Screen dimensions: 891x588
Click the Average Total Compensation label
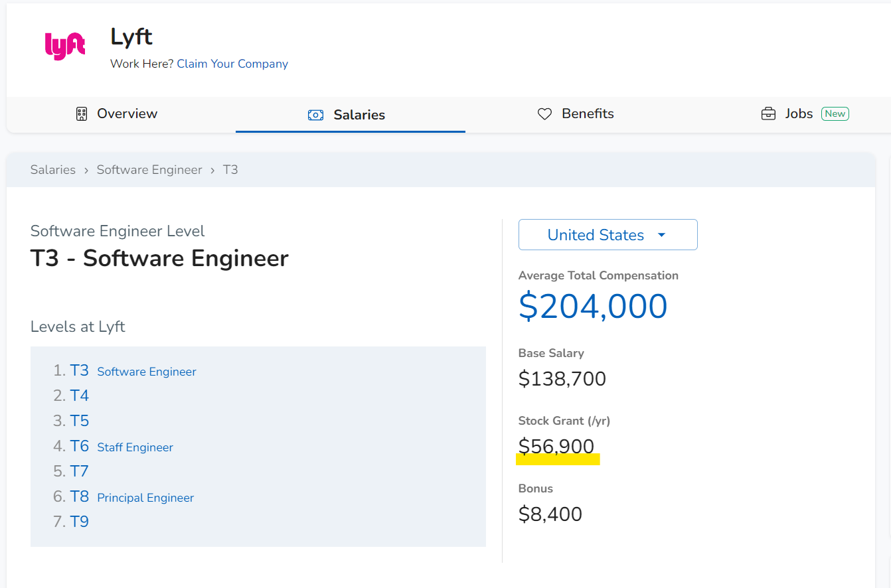pyautogui.click(x=598, y=275)
